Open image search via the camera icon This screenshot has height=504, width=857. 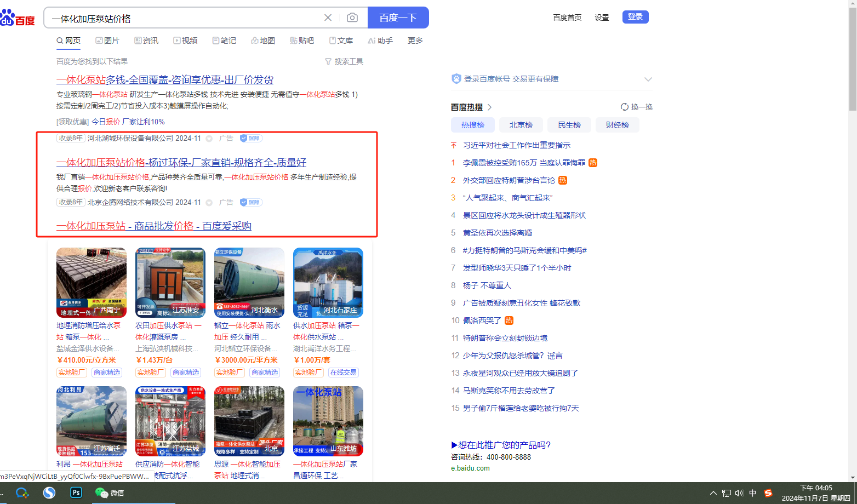pyautogui.click(x=352, y=18)
